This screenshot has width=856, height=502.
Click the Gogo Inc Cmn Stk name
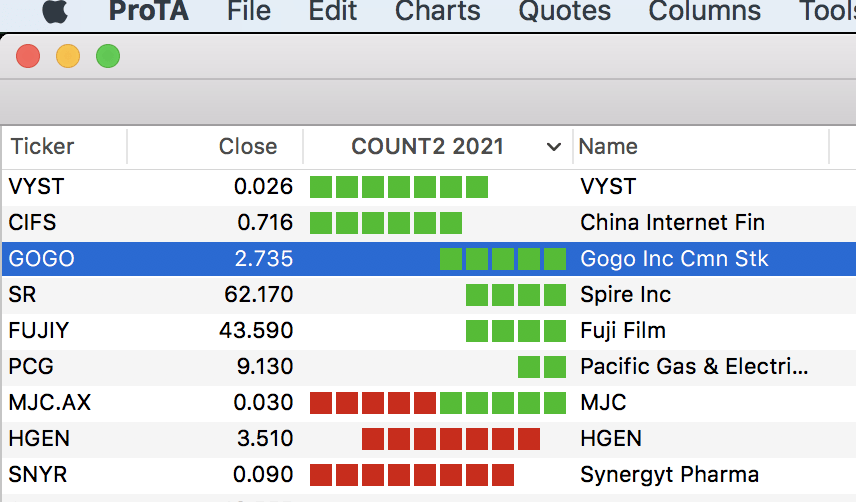674,259
